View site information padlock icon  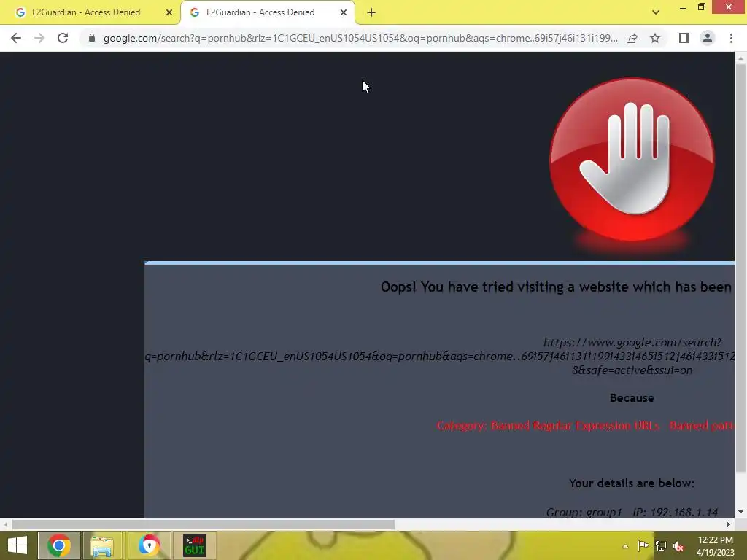[x=92, y=38]
